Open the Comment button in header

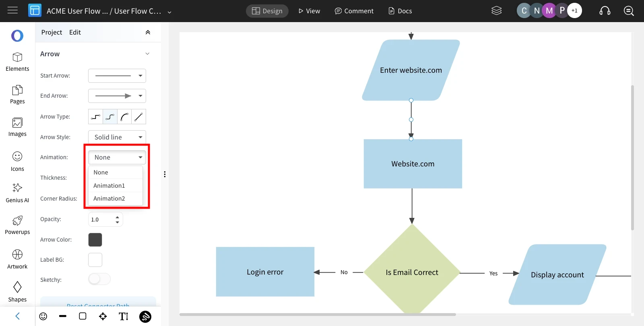[x=354, y=11]
